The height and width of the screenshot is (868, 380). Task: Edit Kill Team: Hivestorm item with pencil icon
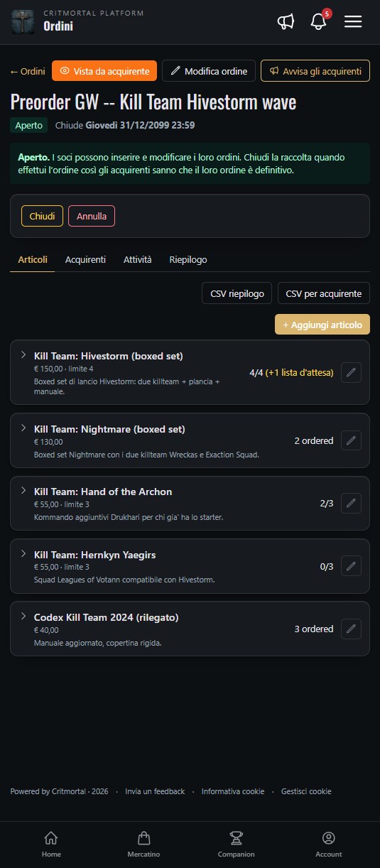click(351, 372)
